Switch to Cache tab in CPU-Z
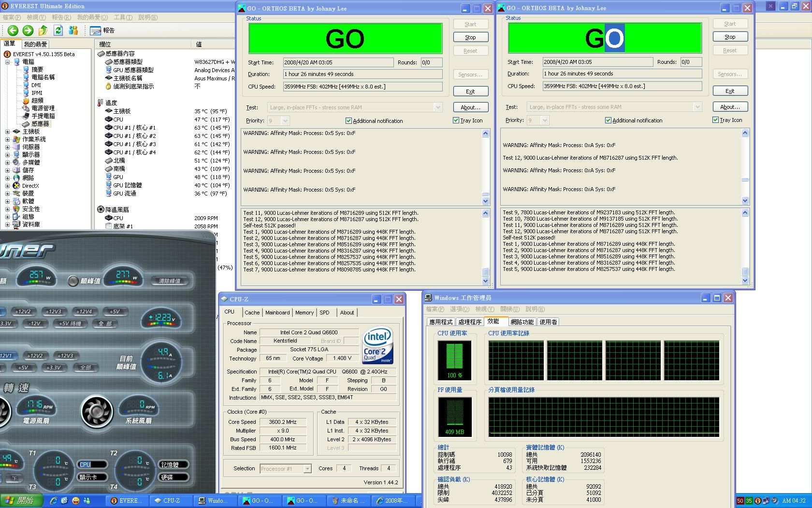Screen dimensions: 812x508 [x=252, y=313]
